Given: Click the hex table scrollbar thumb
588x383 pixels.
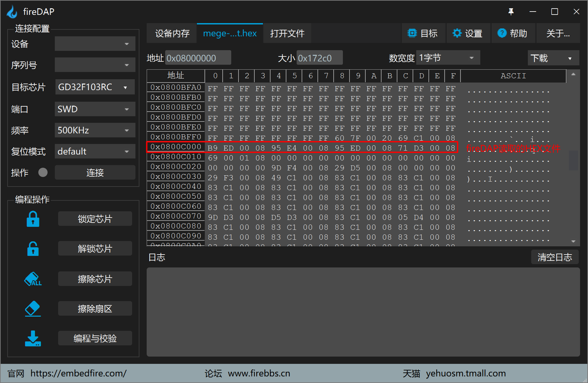Looking at the screenshot, I should click(x=573, y=160).
